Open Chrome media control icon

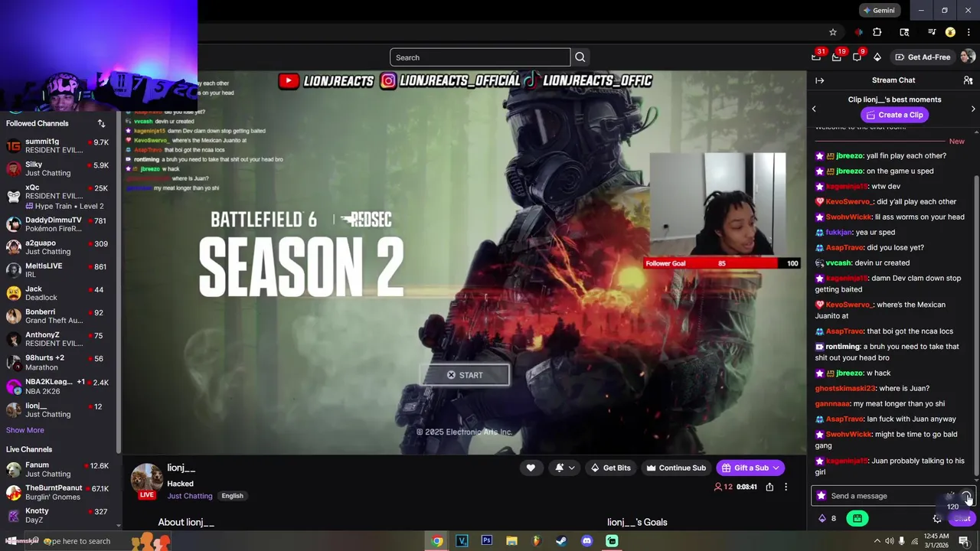tap(932, 32)
